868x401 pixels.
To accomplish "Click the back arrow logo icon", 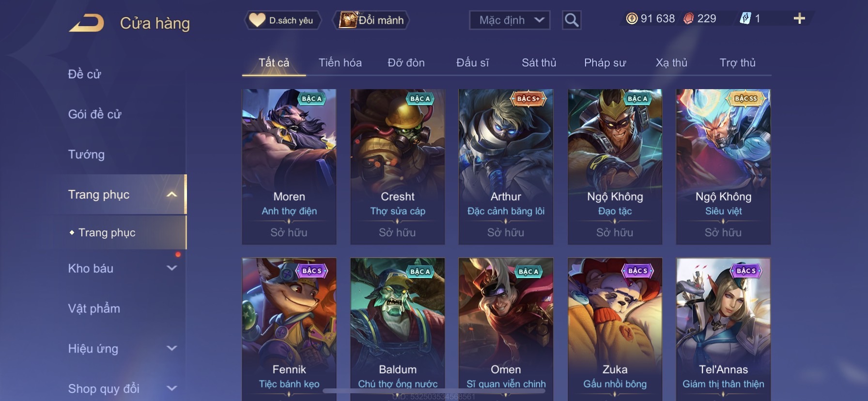I will click(86, 23).
